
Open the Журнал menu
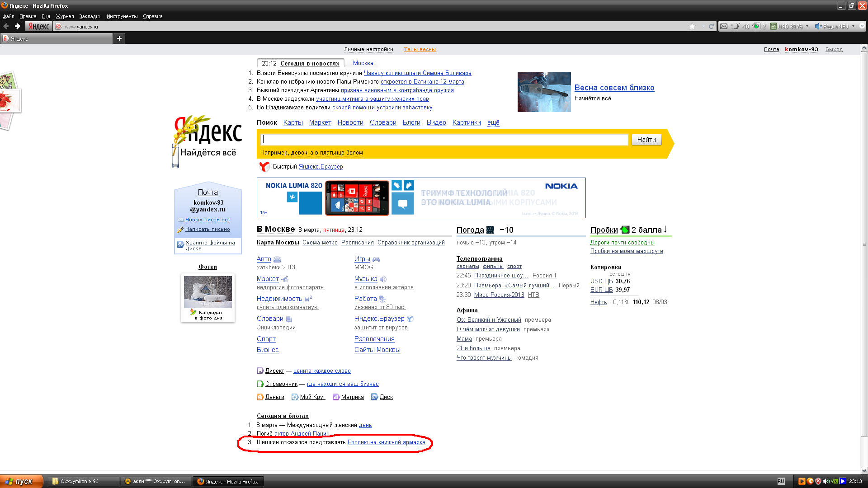(x=65, y=16)
